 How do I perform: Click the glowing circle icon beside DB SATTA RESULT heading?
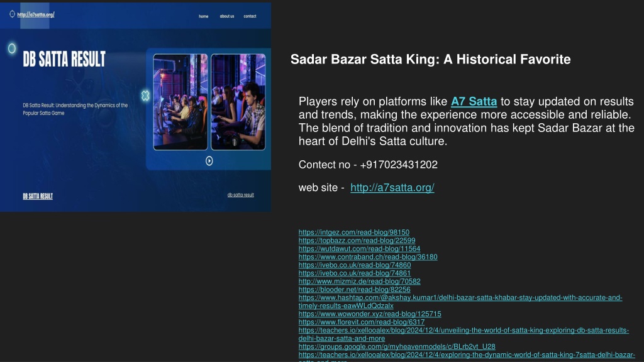pyautogui.click(x=12, y=48)
